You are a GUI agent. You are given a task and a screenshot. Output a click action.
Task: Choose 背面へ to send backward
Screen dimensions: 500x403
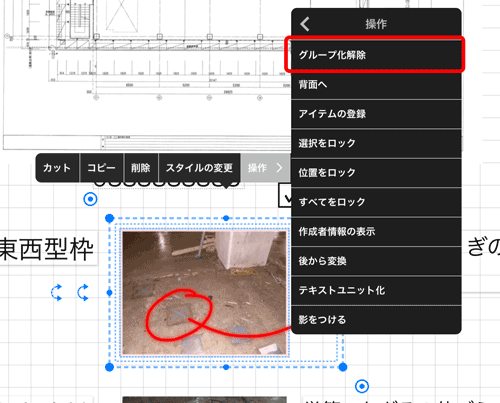pos(376,85)
